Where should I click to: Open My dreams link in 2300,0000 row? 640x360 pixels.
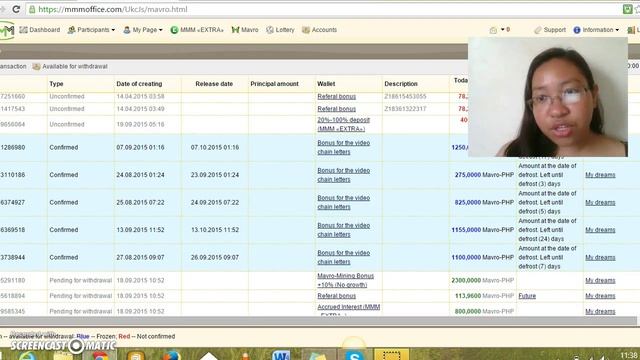pyautogui.click(x=600, y=280)
